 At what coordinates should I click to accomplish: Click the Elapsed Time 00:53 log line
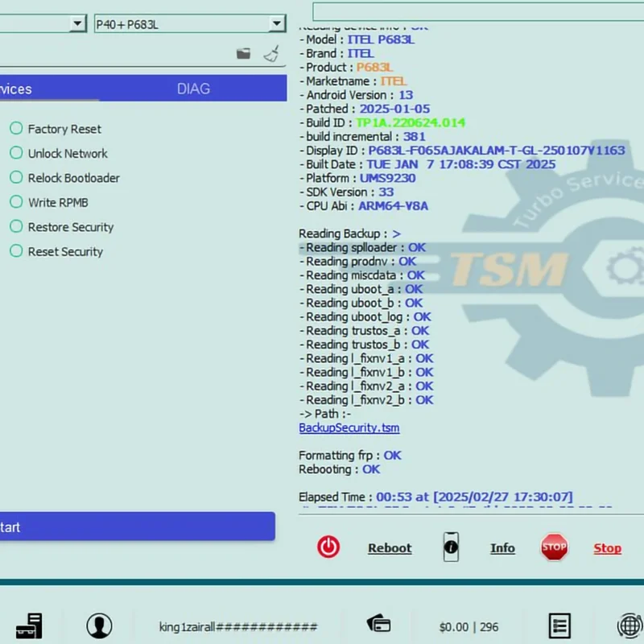click(x=436, y=497)
